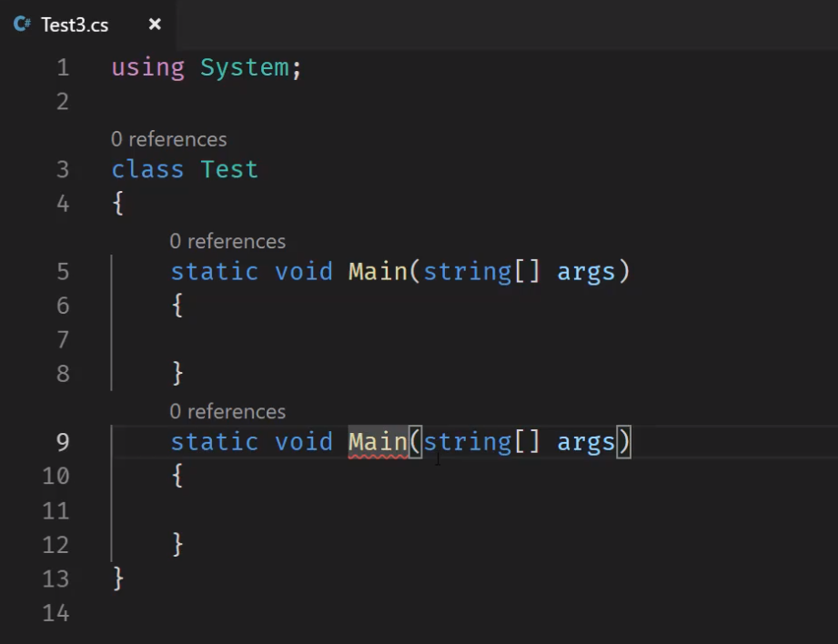Close the Test3.cs tab
838x644 pixels.
pyautogui.click(x=154, y=25)
